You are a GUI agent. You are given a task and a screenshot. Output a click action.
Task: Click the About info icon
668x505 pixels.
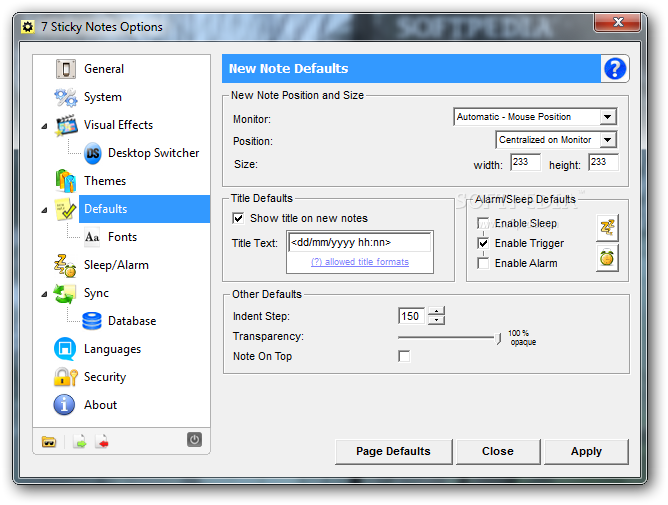tap(64, 405)
